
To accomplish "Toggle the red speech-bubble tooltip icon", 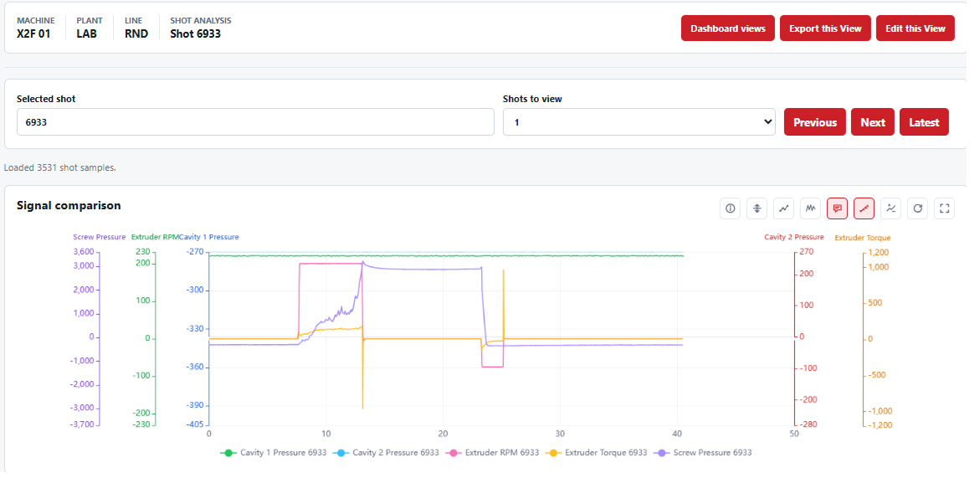I will [x=838, y=208].
